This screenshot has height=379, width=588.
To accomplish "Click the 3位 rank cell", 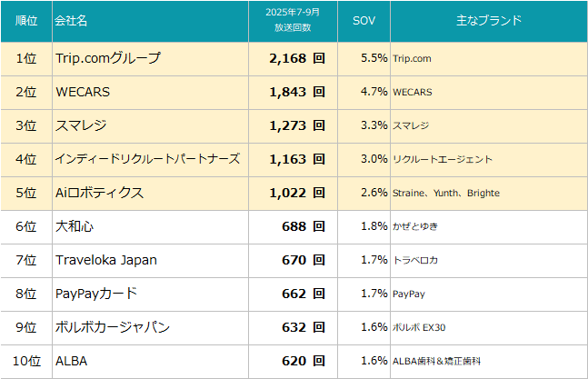I will click(25, 125).
